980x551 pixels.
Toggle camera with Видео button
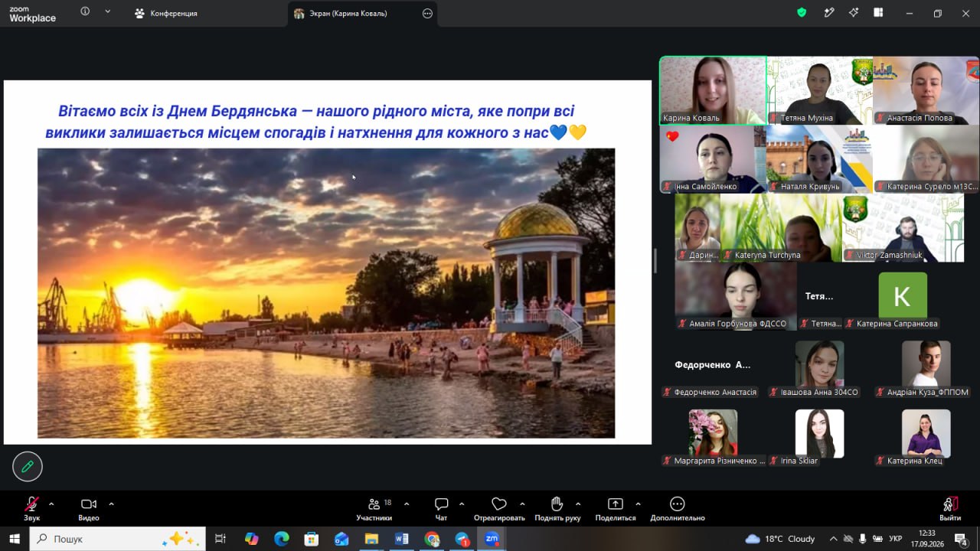pos(89,510)
